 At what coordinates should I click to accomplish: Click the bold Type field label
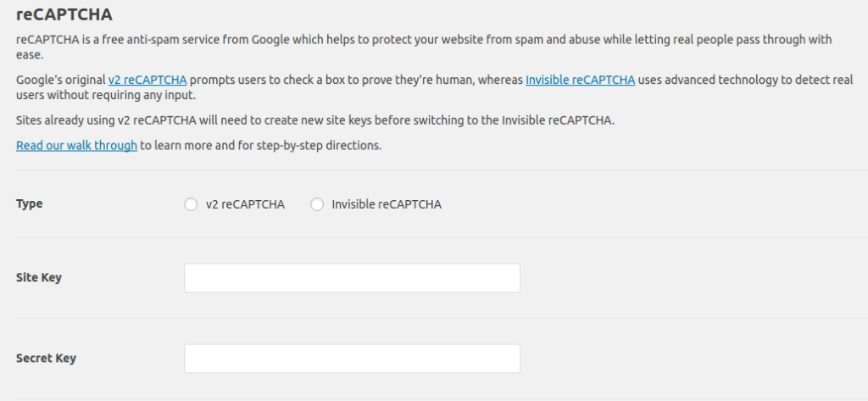tap(29, 203)
